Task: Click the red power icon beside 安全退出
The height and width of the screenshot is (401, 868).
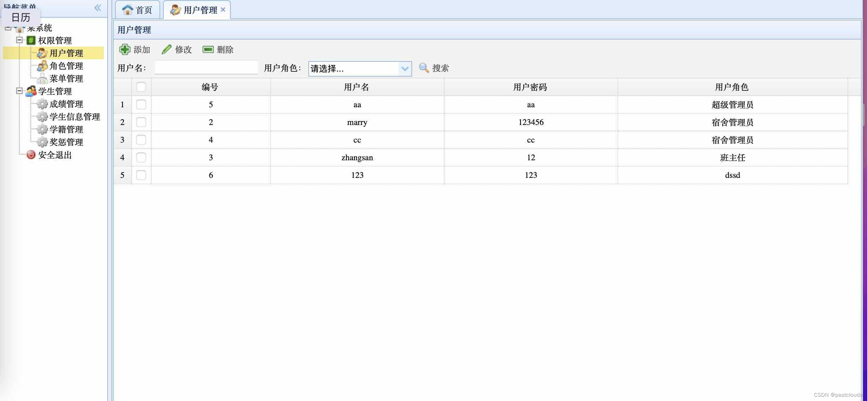Action: [x=31, y=155]
